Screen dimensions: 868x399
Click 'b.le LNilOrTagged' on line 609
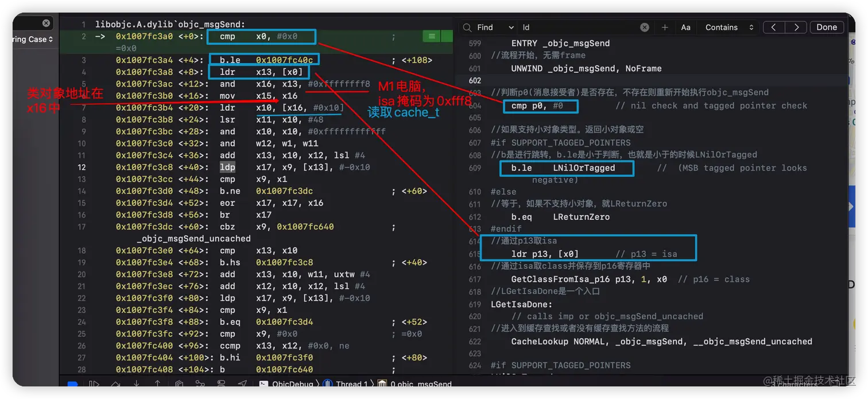563,168
